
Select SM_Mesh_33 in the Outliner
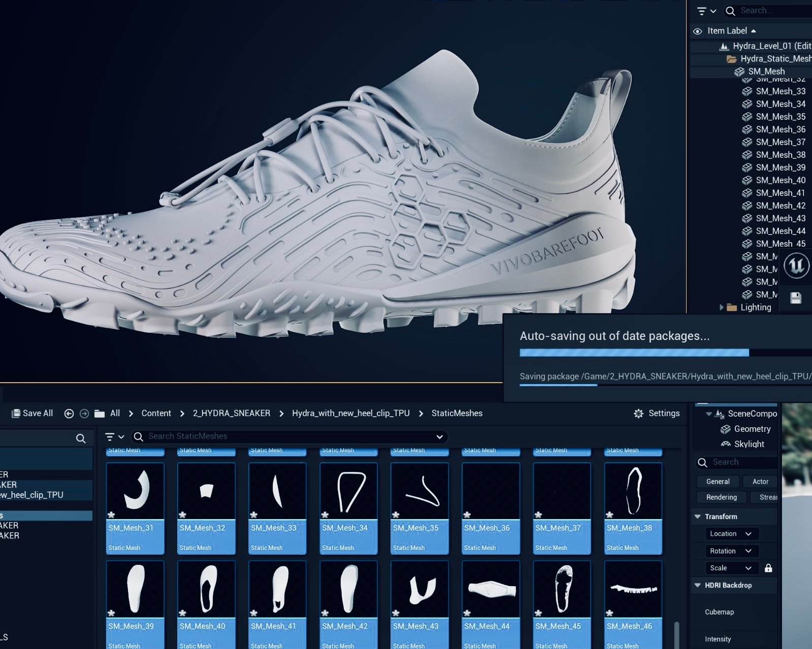(x=781, y=91)
